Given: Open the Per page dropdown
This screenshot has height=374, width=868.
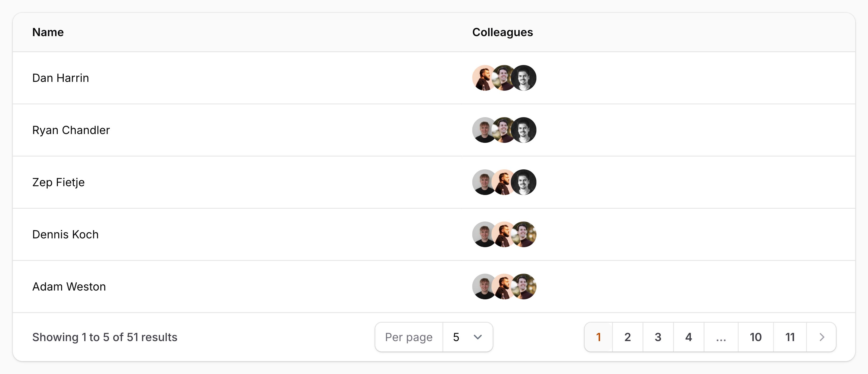Looking at the screenshot, I should 467,337.
